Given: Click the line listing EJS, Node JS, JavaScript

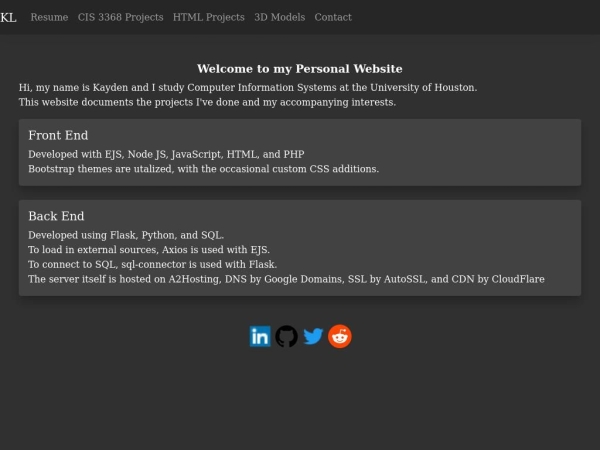Looking at the screenshot, I should [x=166, y=154].
